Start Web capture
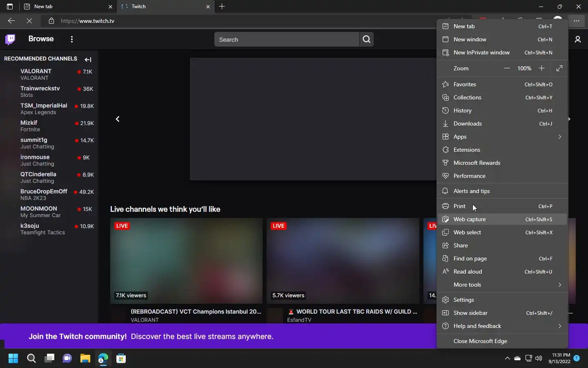Viewport: 588px width, 368px height. coord(502,219)
